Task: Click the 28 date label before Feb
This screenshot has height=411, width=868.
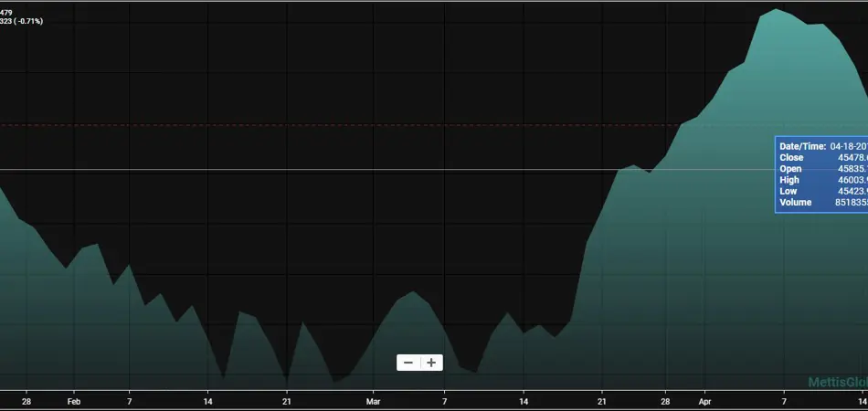Action: coord(26,401)
